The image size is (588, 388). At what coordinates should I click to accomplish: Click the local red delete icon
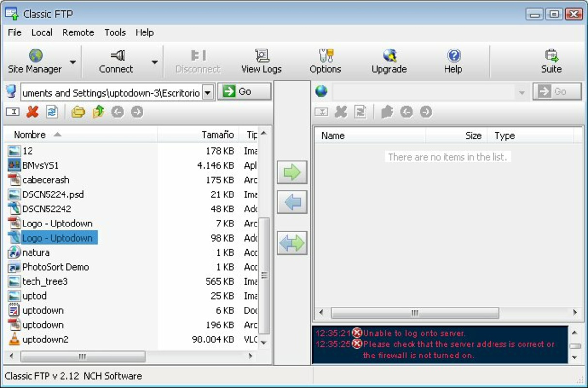click(32, 112)
